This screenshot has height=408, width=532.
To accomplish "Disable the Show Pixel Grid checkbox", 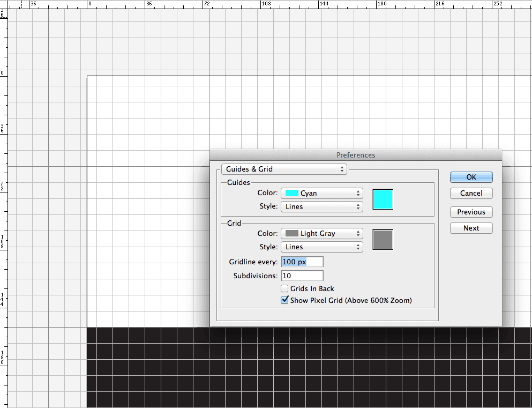I will 284,300.
